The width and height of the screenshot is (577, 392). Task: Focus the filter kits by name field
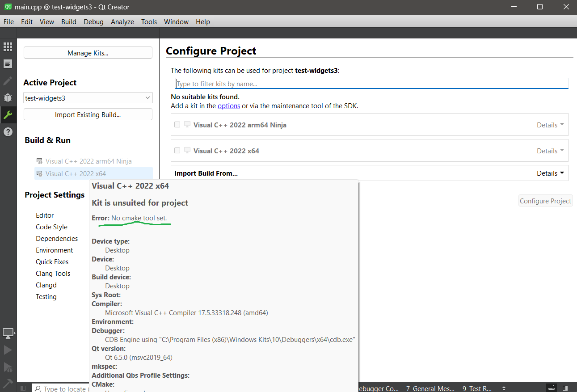click(371, 84)
